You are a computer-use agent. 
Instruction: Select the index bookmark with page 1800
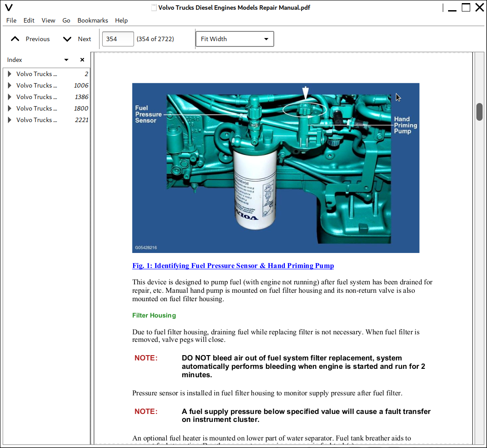pyautogui.click(x=47, y=108)
